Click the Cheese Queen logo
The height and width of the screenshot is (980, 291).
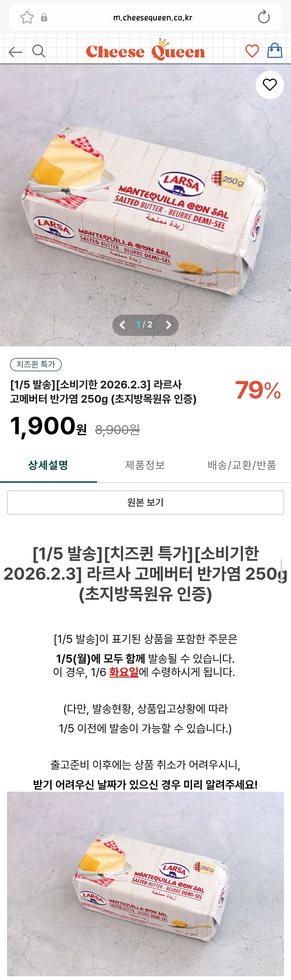click(x=145, y=50)
